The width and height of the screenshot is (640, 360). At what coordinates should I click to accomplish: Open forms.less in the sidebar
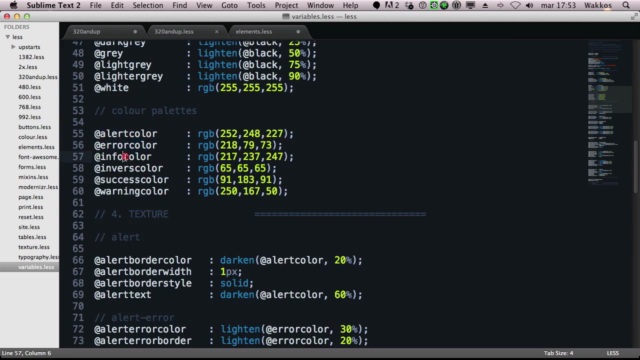[x=32, y=167]
